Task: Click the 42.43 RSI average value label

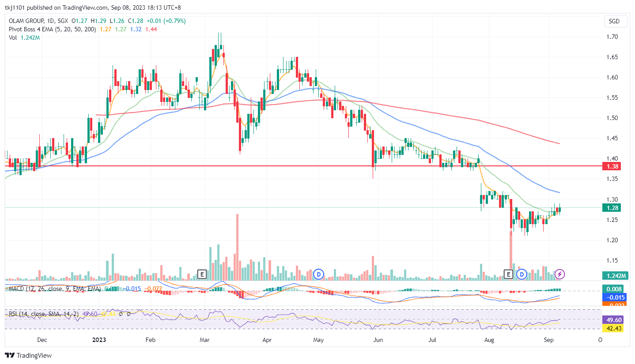Action: coord(613,328)
